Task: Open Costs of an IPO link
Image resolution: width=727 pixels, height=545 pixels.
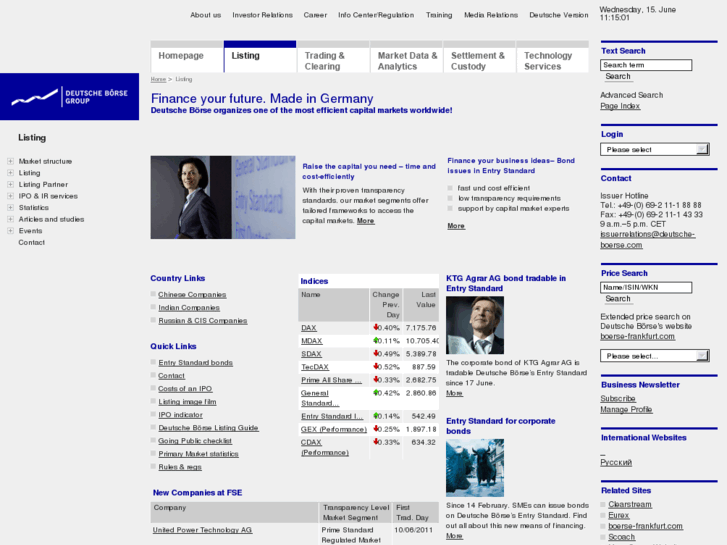Action: coord(185,389)
